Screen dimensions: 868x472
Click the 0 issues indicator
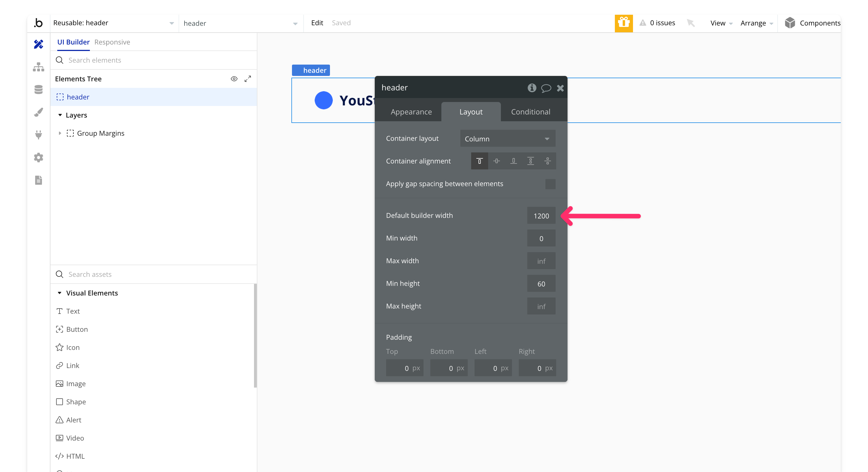(657, 23)
